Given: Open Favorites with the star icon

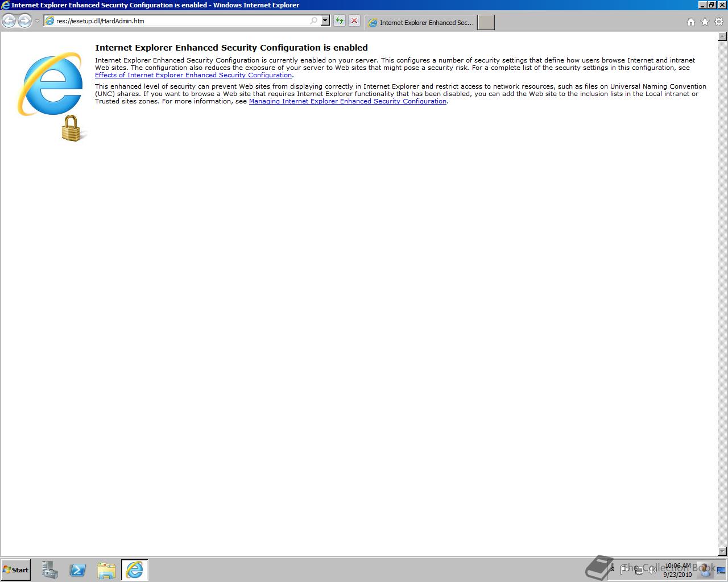Looking at the screenshot, I should click(705, 22).
